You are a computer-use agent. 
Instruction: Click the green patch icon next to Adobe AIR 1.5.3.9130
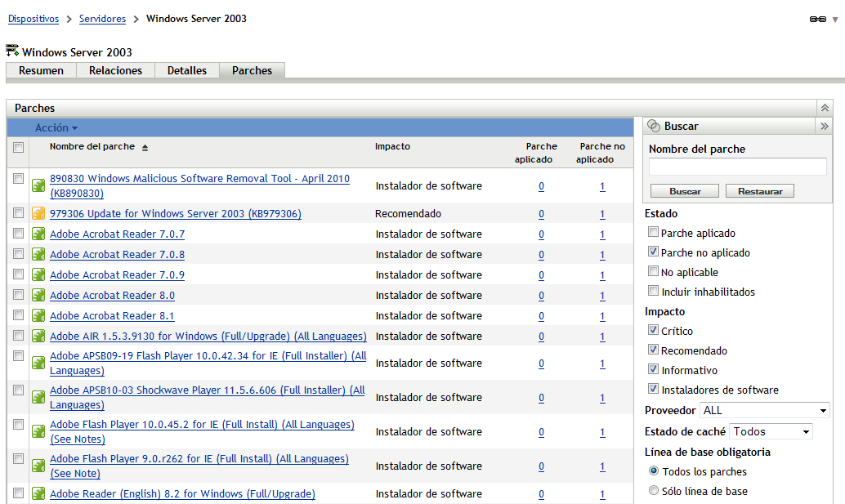tap(38, 336)
